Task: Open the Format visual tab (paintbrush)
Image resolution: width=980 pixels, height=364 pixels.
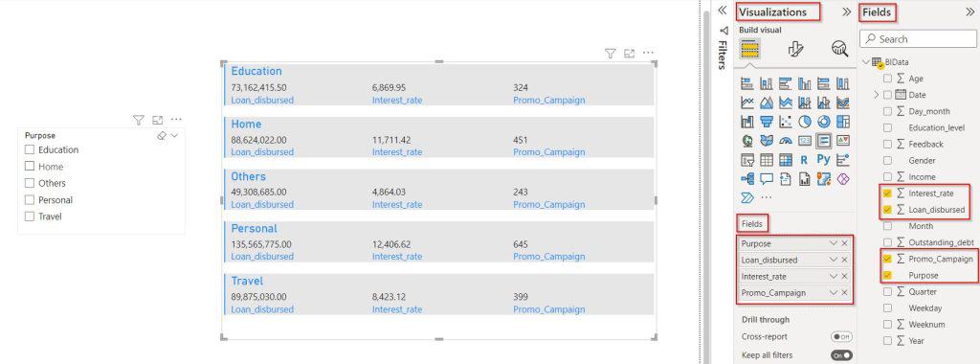Action: click(x=795, y=50)
